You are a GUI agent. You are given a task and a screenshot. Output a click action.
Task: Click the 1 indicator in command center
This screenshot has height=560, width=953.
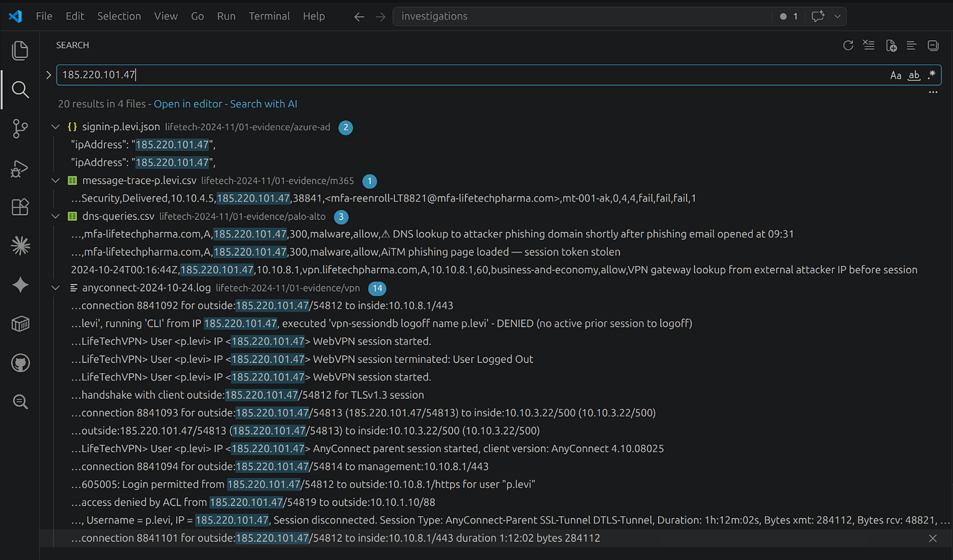(788, 16)
